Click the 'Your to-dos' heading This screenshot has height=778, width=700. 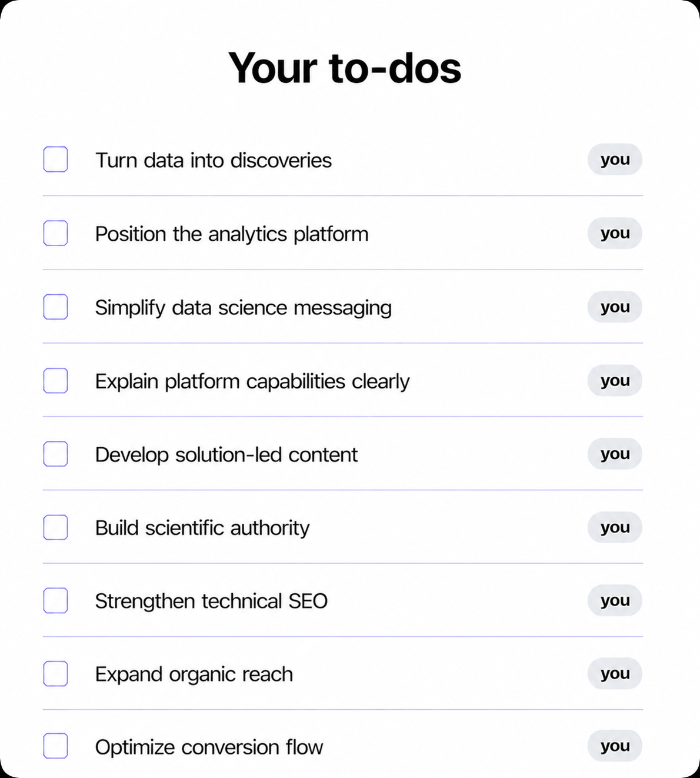coord(345,68)
